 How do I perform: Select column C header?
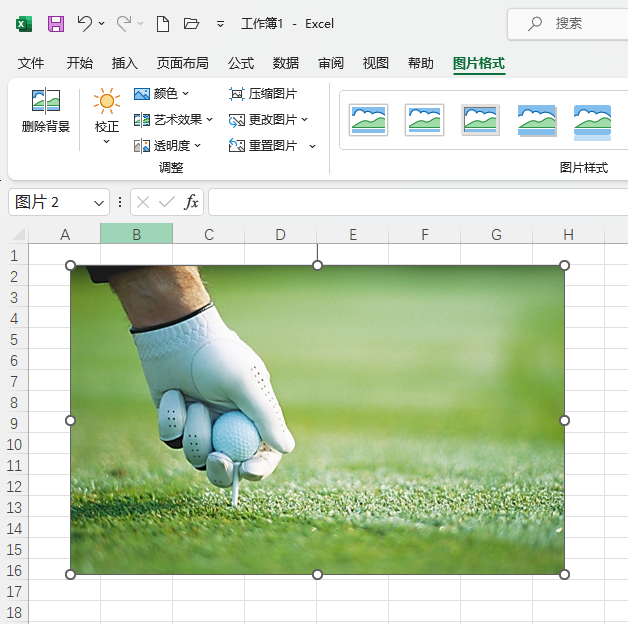(209, 234)
